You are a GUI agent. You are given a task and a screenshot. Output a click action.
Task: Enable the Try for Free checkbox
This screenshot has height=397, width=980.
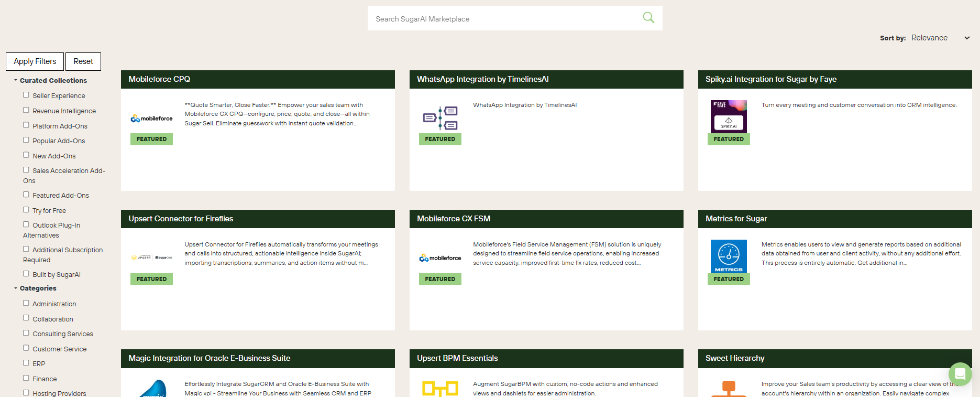26,210
